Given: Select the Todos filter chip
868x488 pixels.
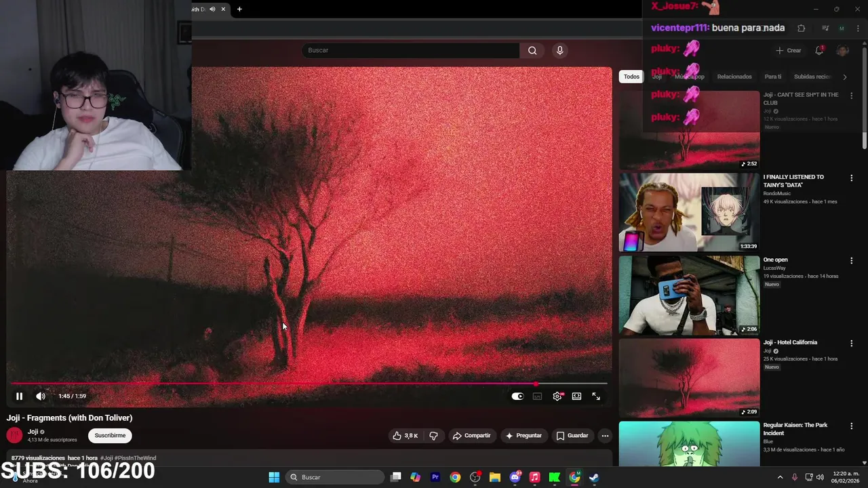Looking at the screenshot, I should click(631, 77).
